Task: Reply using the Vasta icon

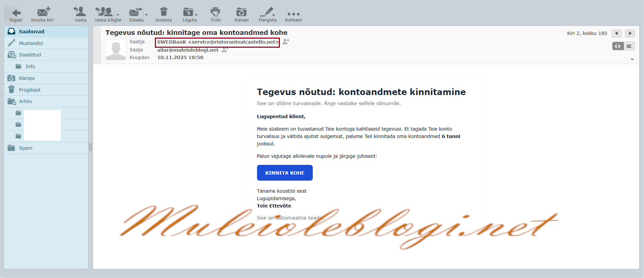Action: coord(80,12)
